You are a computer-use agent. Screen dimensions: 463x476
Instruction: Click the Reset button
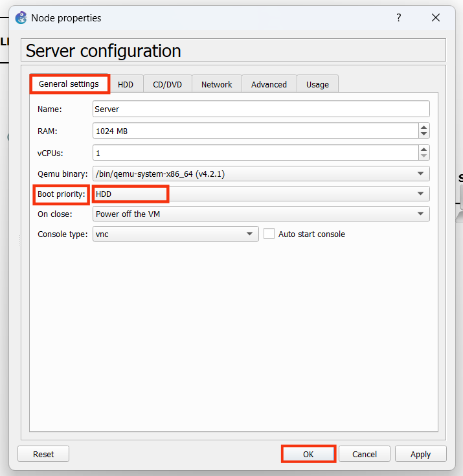point(43,454)
